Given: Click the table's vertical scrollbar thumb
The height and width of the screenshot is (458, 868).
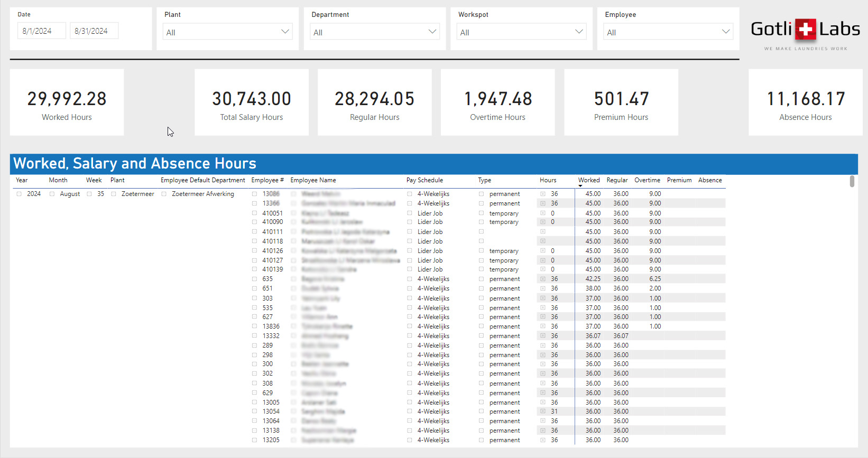Looking at the screenshot, I should [x=852, y=181].
